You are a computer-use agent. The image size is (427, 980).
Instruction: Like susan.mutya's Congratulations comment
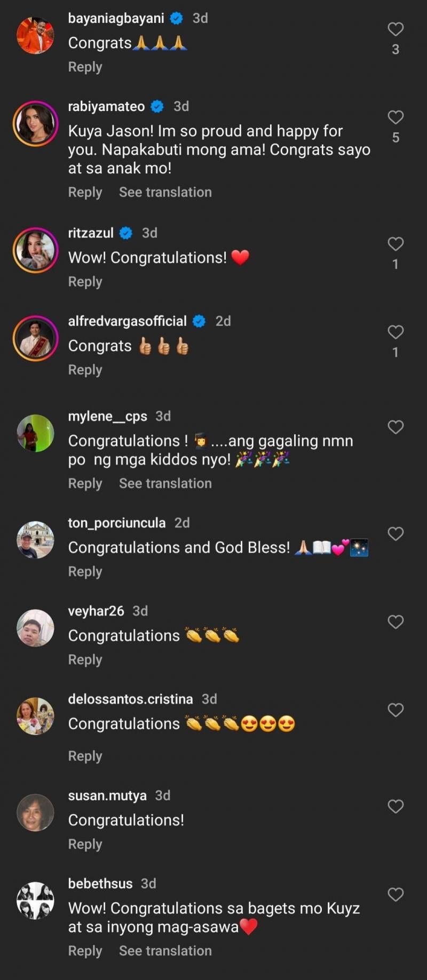click(x=396, y=806)
